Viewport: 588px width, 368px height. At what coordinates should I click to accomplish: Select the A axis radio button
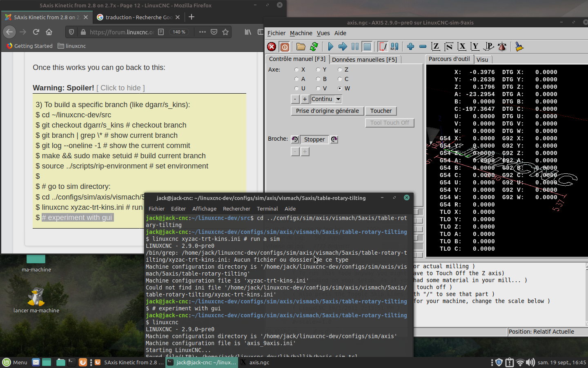296,79
